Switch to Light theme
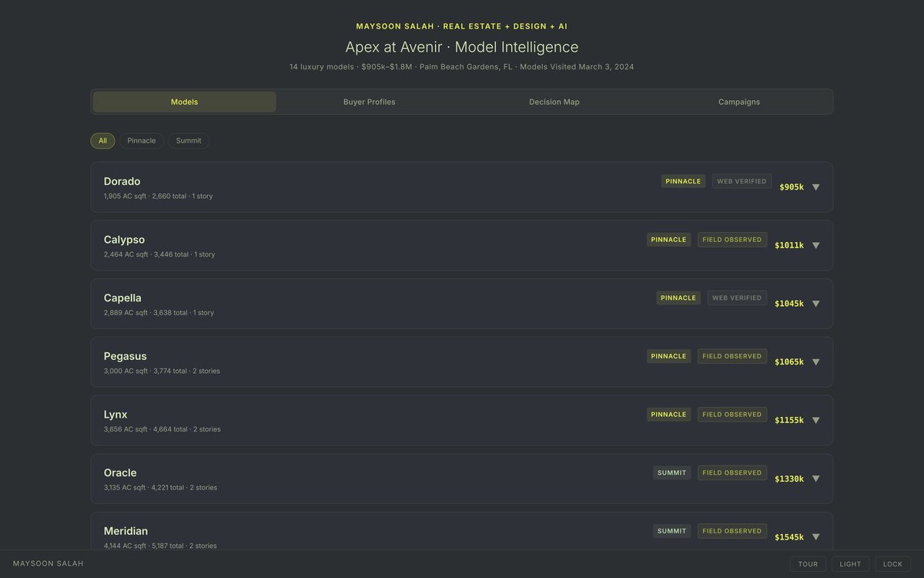Image resolution: width=924 pixels, height=578 pixels. [x=850, y=564]
